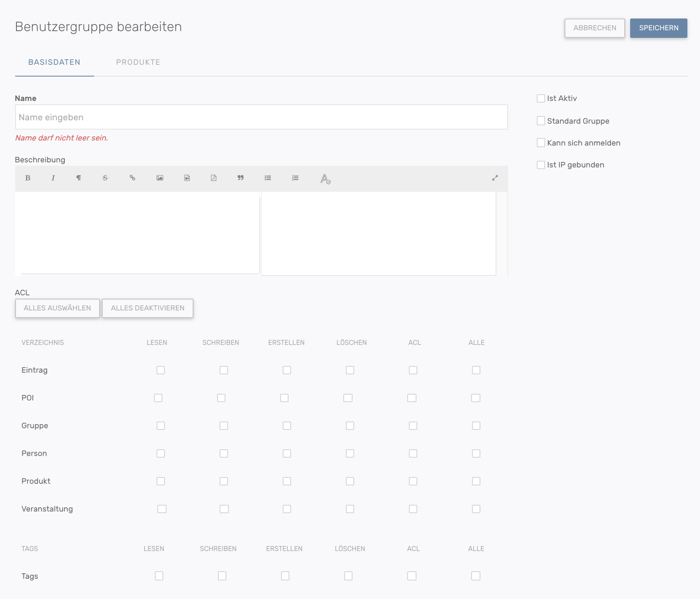Insert an image using the picture icon
Image resolution: width=700 pixels, height=599 pixels.
[x=160, y=178]
